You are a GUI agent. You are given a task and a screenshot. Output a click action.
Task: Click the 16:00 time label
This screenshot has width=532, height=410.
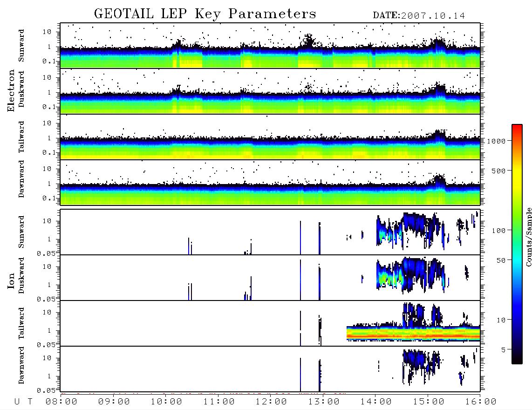pyautogui.click(x=481, y=402)
